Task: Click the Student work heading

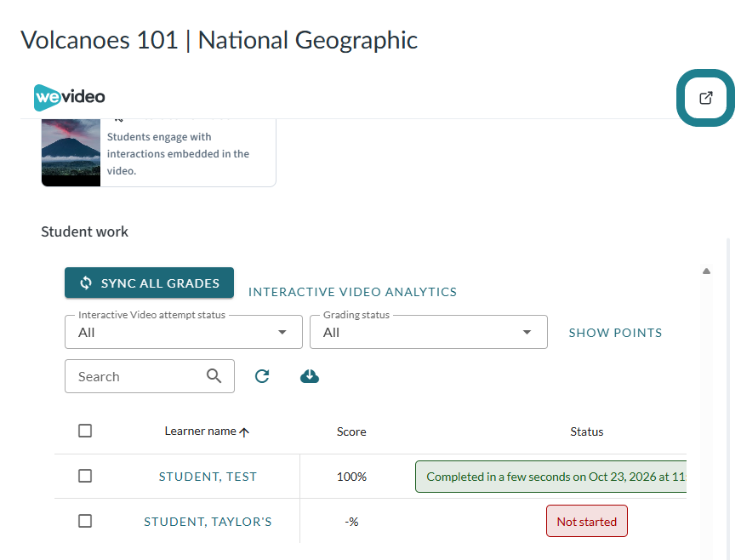Action: [x=84, y=231]
